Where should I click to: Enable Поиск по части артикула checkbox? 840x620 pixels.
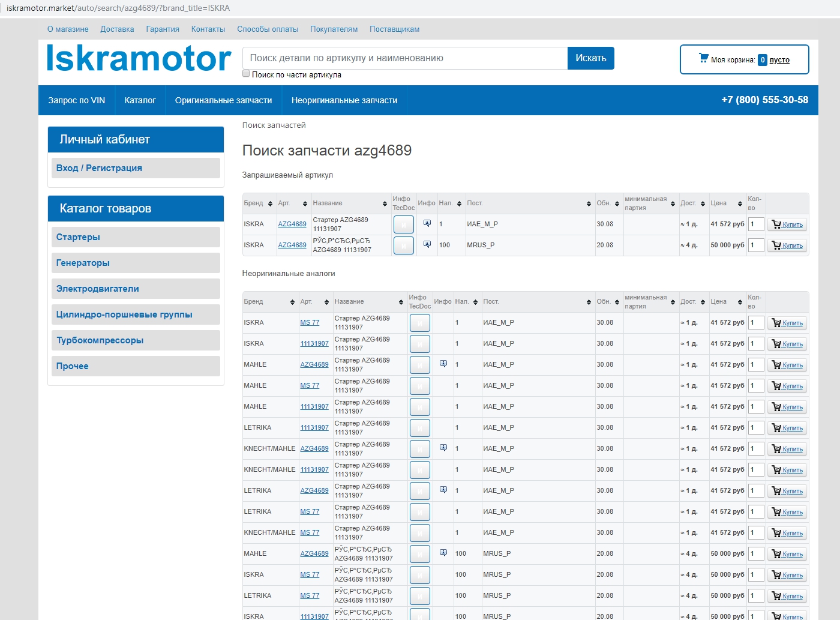tap(246, 74)
